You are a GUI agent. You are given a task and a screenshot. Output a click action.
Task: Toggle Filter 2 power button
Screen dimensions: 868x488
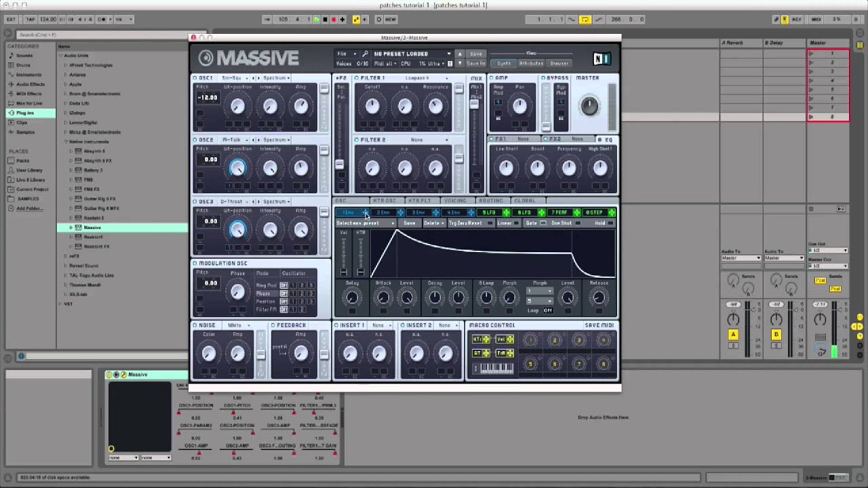357,140
